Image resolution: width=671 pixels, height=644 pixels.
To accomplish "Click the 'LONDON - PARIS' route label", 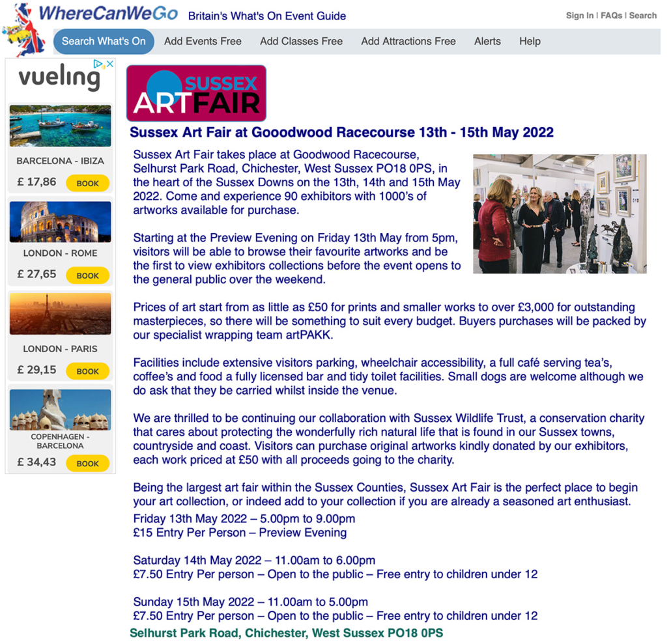I will click(x=61, y=349).
